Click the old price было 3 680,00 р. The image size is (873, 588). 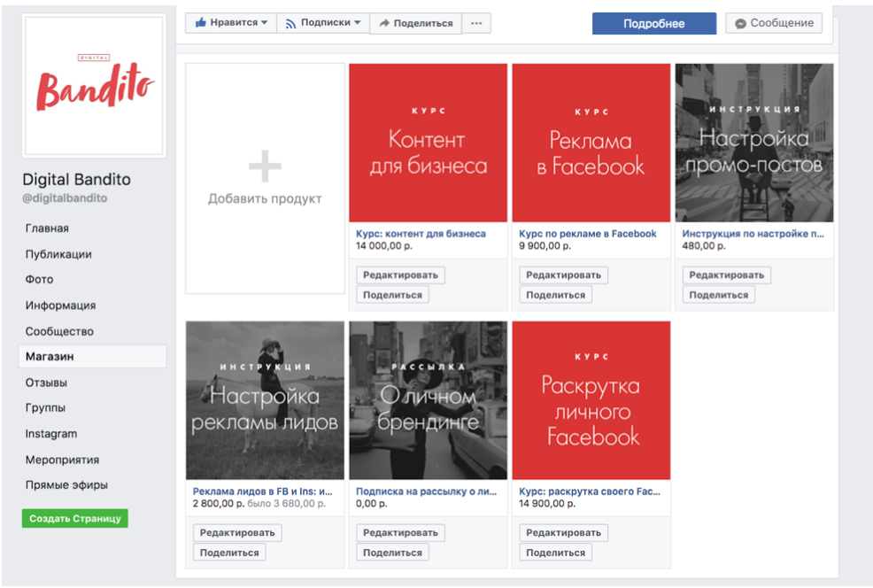pos(287,504)
